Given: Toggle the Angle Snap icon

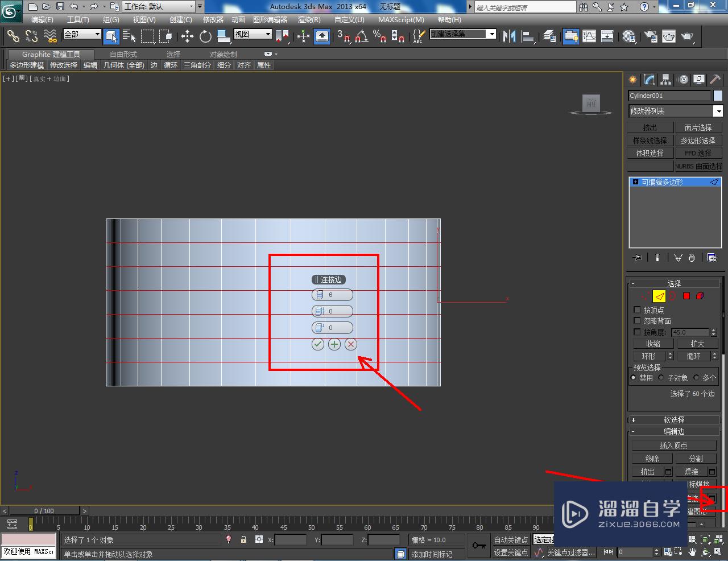Looking at the screenshot, I should [x=361, y=36].
